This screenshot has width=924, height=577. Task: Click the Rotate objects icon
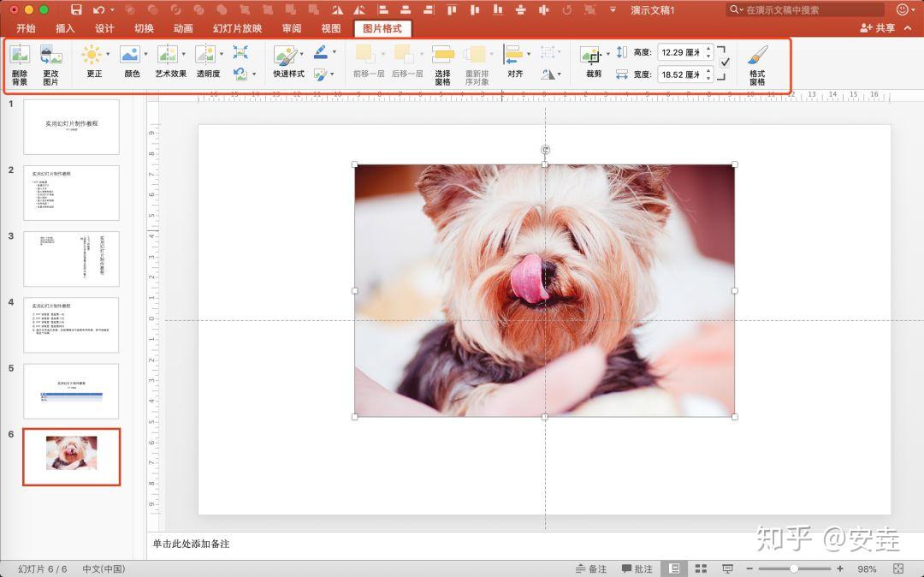coord(548,74)
